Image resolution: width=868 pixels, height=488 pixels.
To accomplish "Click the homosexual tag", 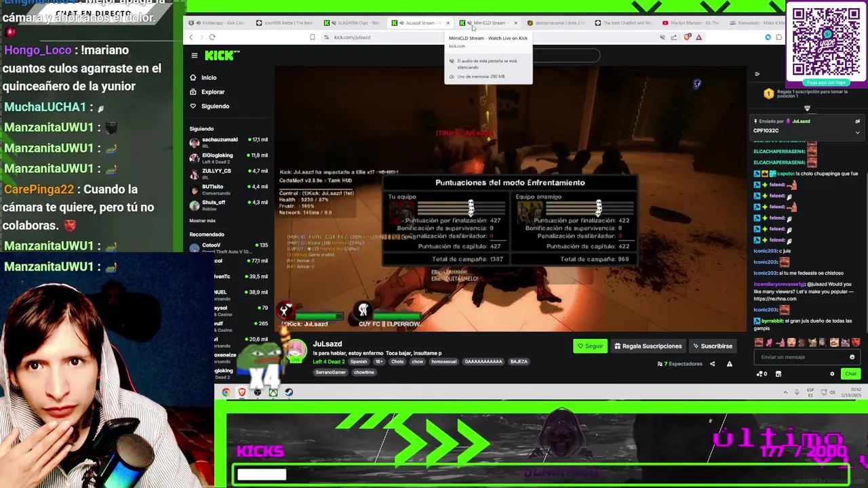I will coord(443,361).
